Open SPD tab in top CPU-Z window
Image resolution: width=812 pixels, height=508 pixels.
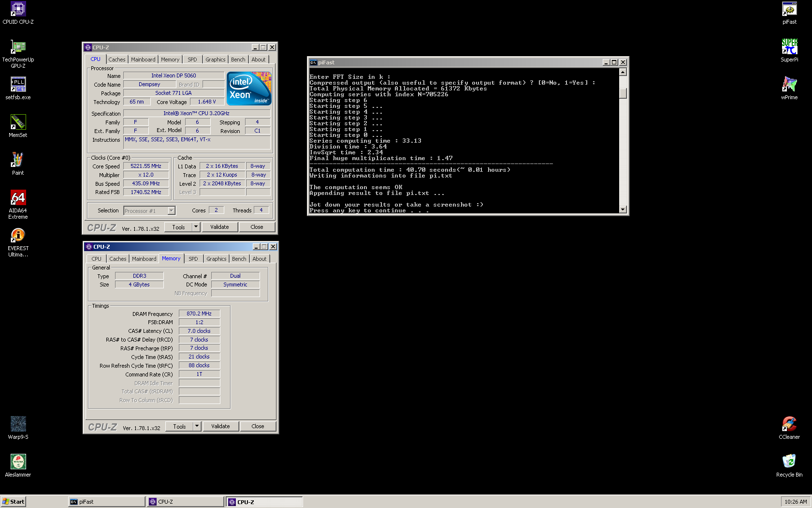192,60
